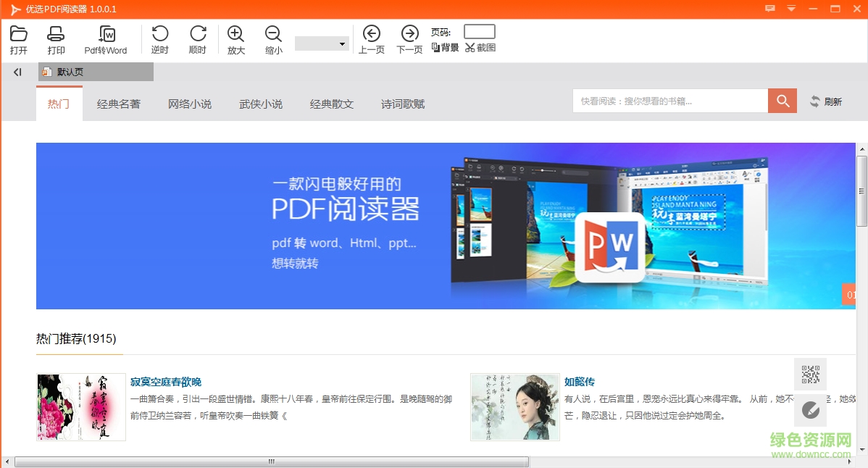Collapse the panel with the left double-arrow
Screen dimensions: 868x468
pyautogui.click(x=16, y=71)
